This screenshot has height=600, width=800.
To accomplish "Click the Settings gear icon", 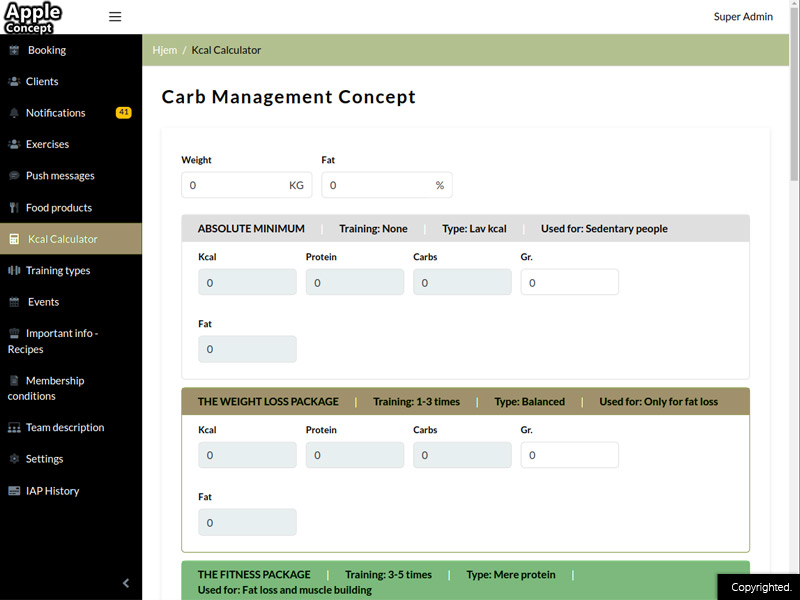I will (x=14, y=459).
